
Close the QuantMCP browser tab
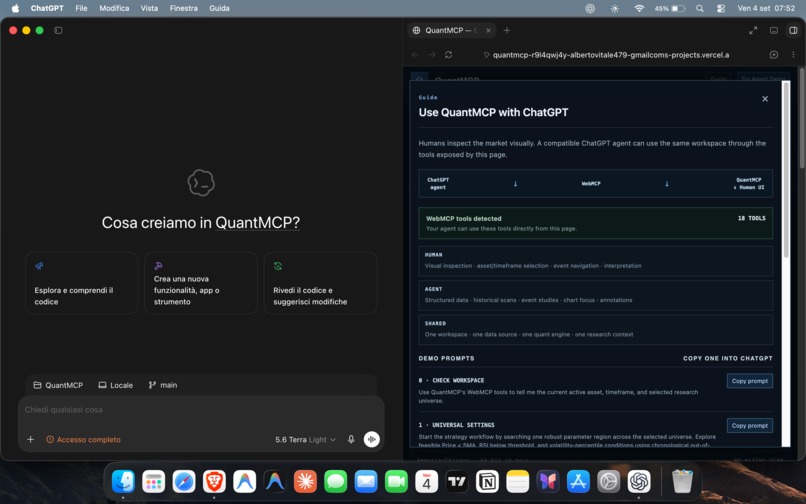tap(488, 30)
